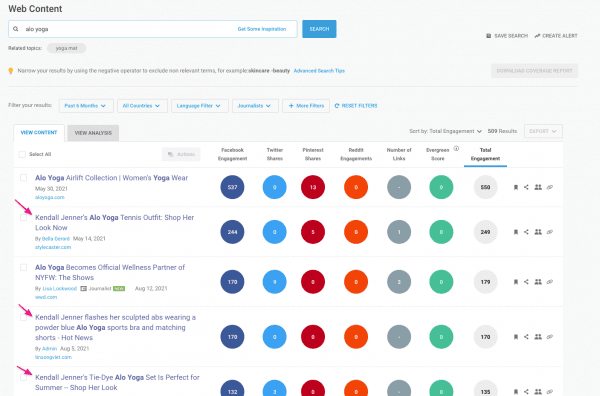Open the Past 6 Months date filter
The image size is (600, 396).
(86, 106)
